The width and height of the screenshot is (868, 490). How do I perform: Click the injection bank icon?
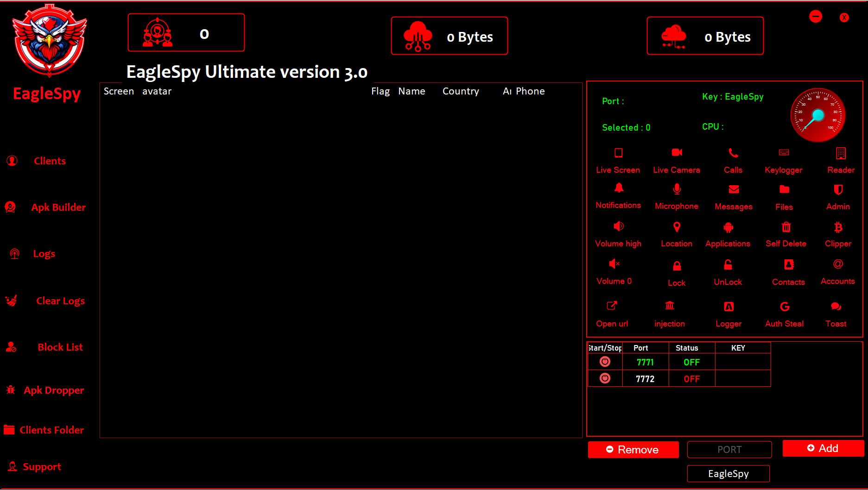670,305
